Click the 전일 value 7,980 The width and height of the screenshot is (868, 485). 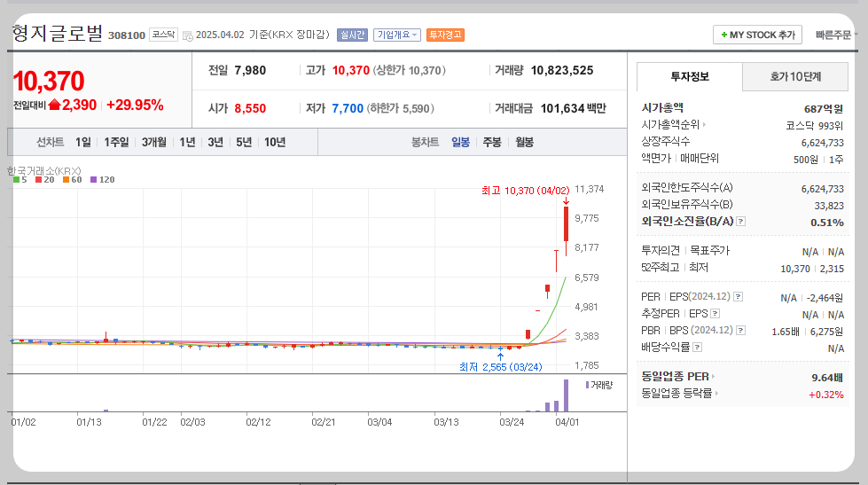(x=250, y=70)
